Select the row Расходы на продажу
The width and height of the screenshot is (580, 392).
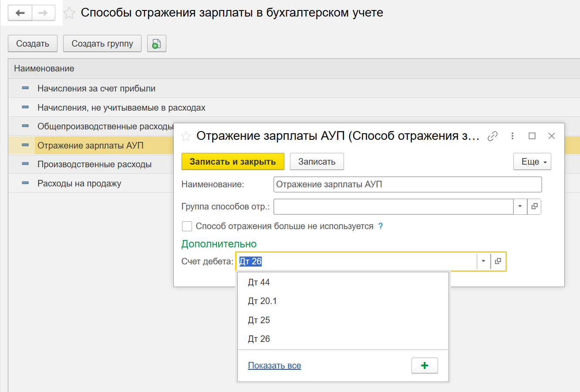pos(91,183)
